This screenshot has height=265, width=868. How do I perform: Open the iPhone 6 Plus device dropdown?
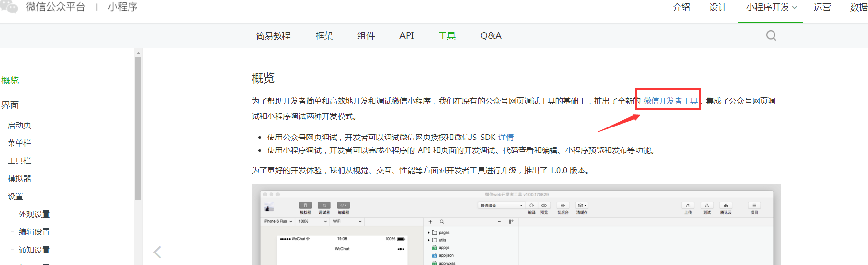click(x=278, y=221)
